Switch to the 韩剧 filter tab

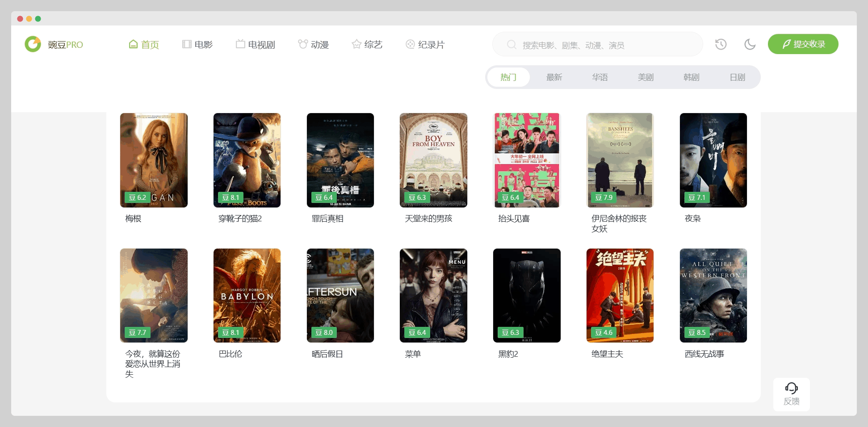point(691,77)
